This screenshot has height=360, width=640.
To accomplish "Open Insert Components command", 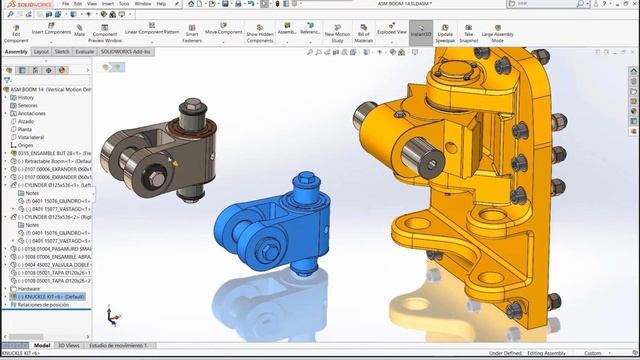I will tap(51, 29).
